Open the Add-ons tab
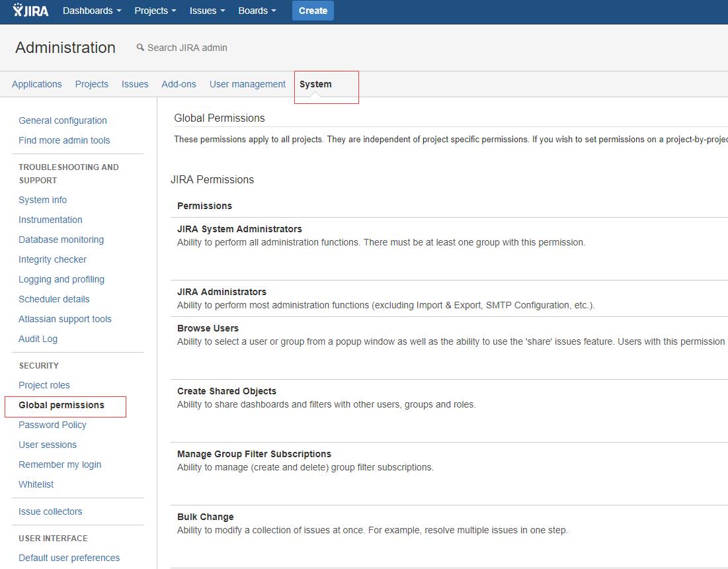 179,84
